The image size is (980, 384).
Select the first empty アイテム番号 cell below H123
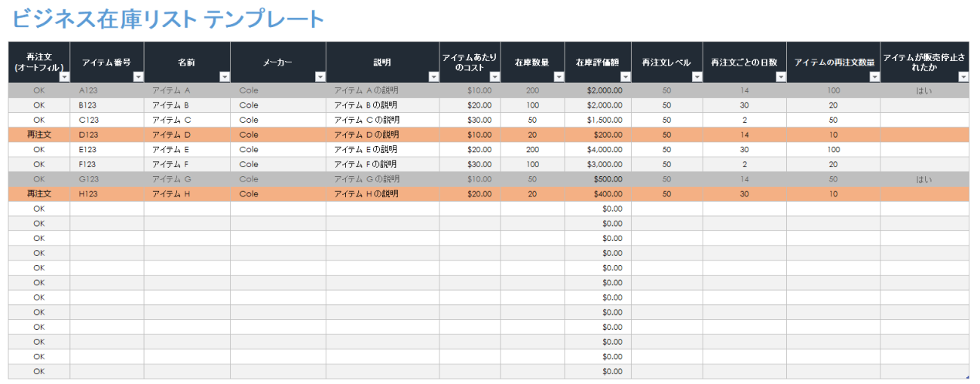107,209
